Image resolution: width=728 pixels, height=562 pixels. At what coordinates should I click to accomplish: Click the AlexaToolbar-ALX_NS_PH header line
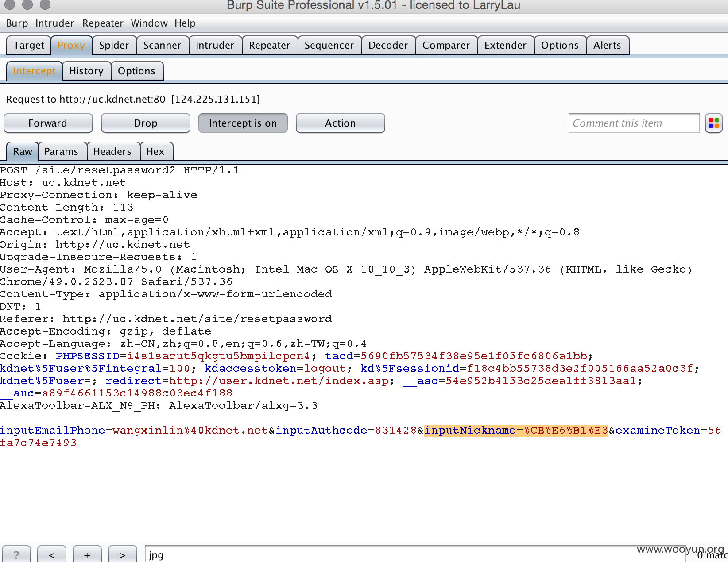point(159,405)
